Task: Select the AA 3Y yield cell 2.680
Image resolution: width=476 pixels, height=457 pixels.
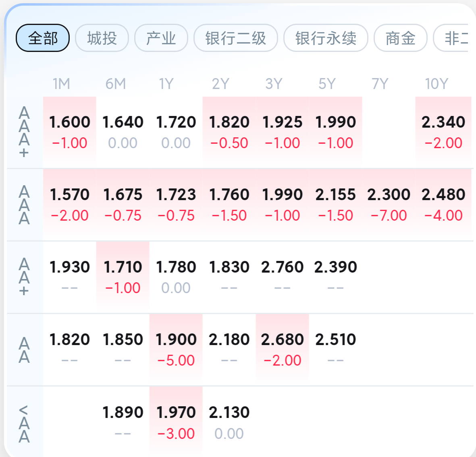Action: (282, 349)
